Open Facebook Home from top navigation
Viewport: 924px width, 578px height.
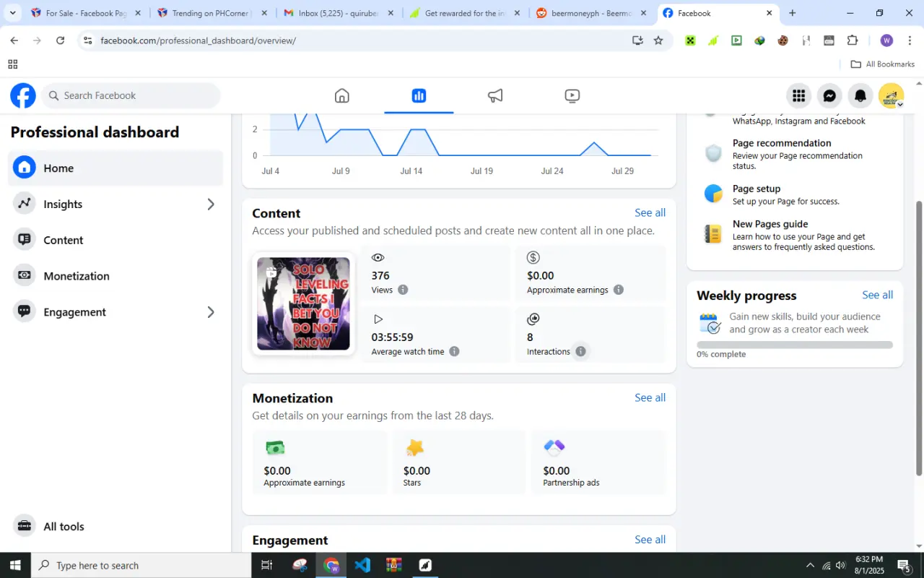[x=342, y=95]
